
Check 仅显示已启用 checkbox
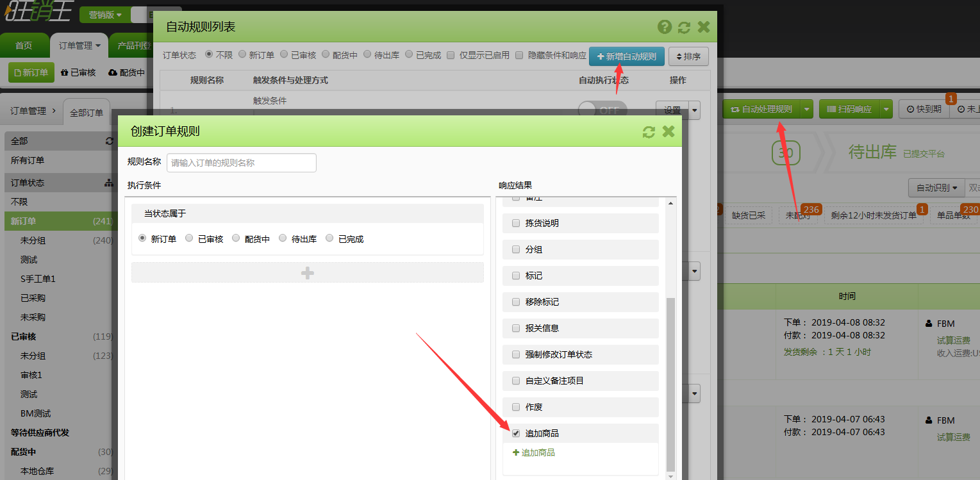point(451,55)
